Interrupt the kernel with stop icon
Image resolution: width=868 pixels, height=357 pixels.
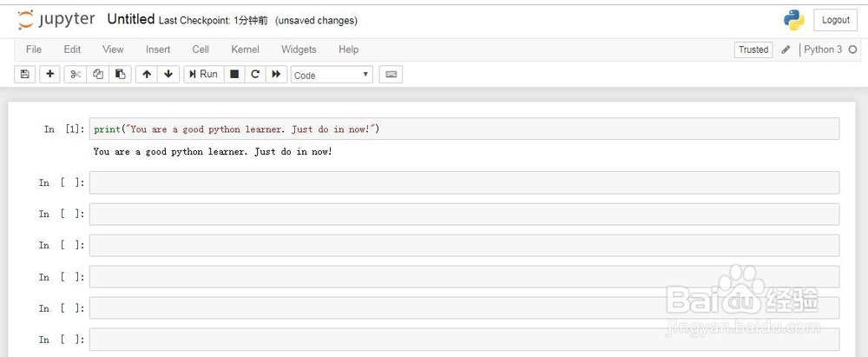233,75
